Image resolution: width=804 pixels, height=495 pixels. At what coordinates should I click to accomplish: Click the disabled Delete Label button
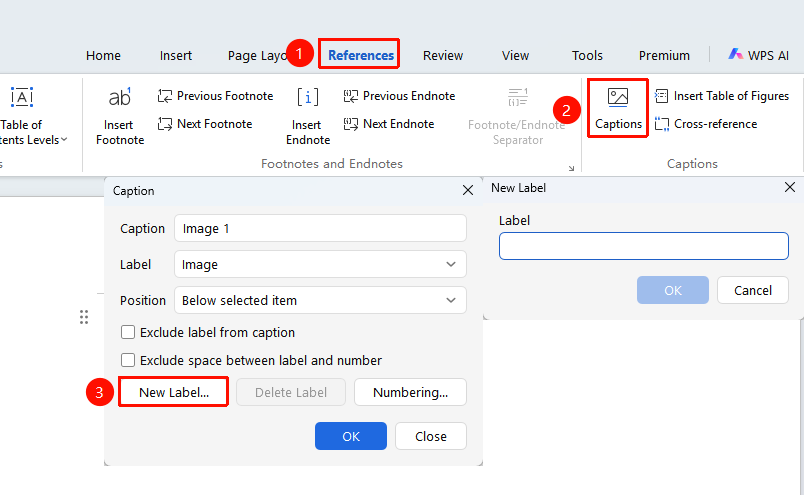[x=291, y=392]
